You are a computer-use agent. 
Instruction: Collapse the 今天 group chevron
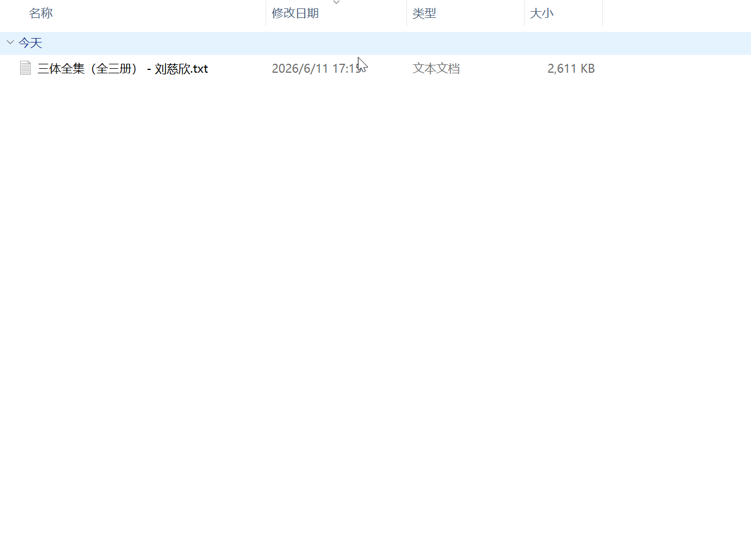point(10,43)
